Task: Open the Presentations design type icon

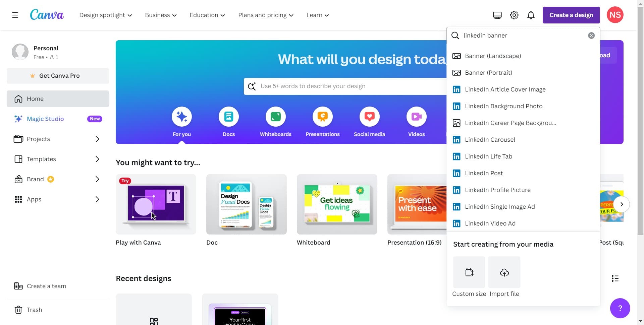Action: click(322, 117)
